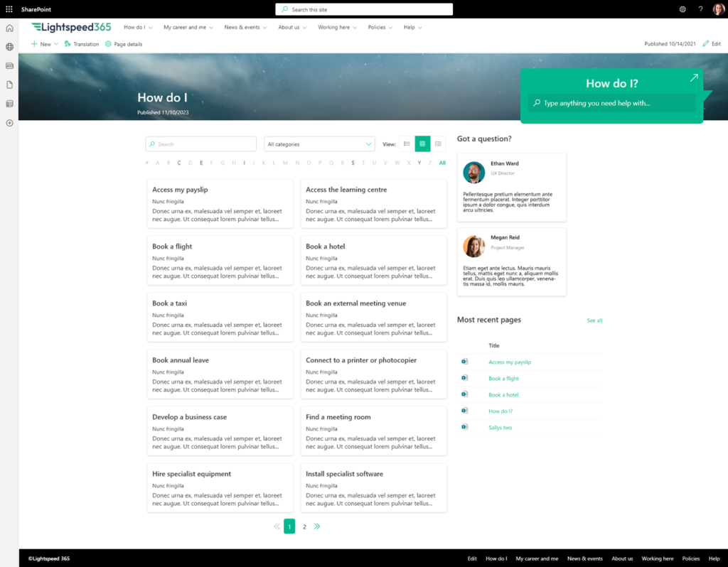Open Sallys two recent page link
The height and width of the screenshot is (567, 728).
(500, 427)
